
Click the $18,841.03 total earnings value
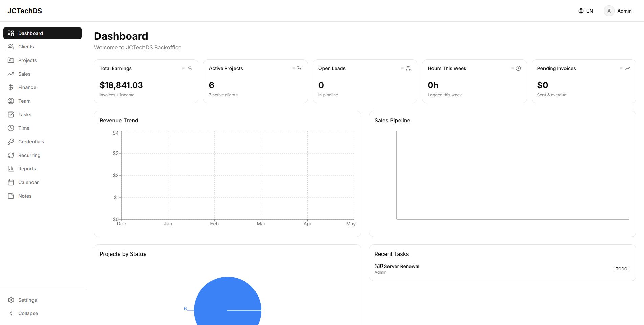121,85
